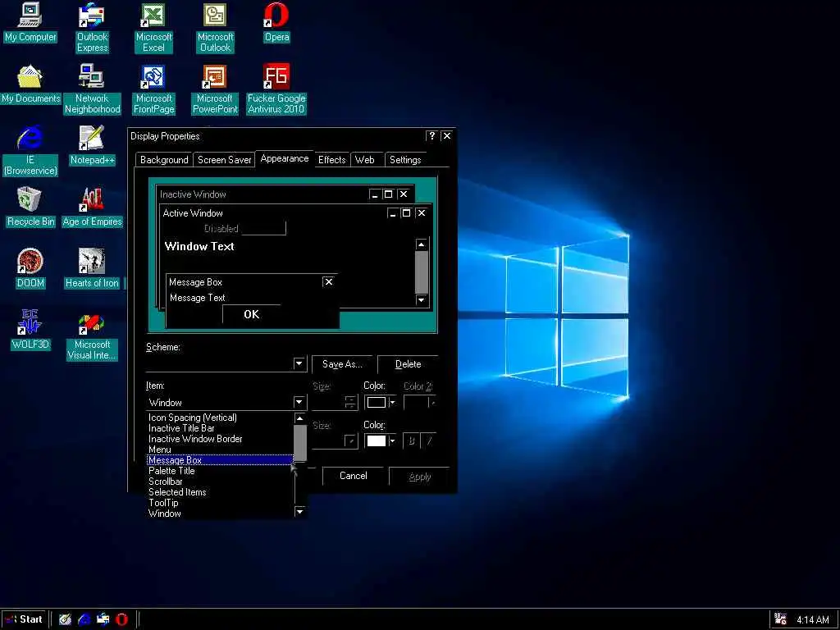
Task: Click the first quick launch icon beside Start
Action: (65, 619)
